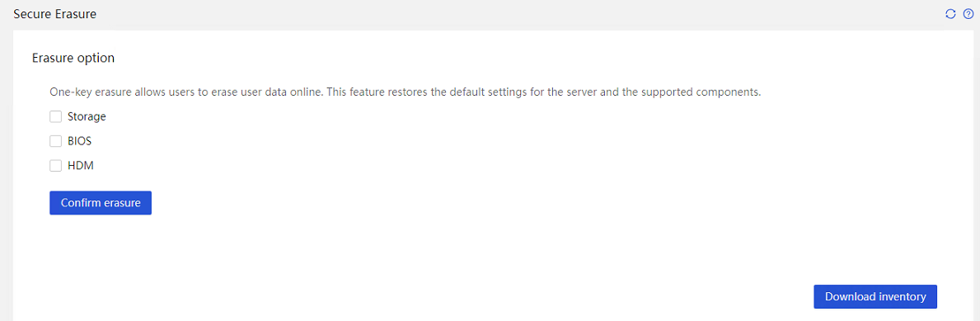Refresh the Secure Erasure page
The width and height of the screenshot is (980, 321).
pyautogui.click(x=950, y=14)
